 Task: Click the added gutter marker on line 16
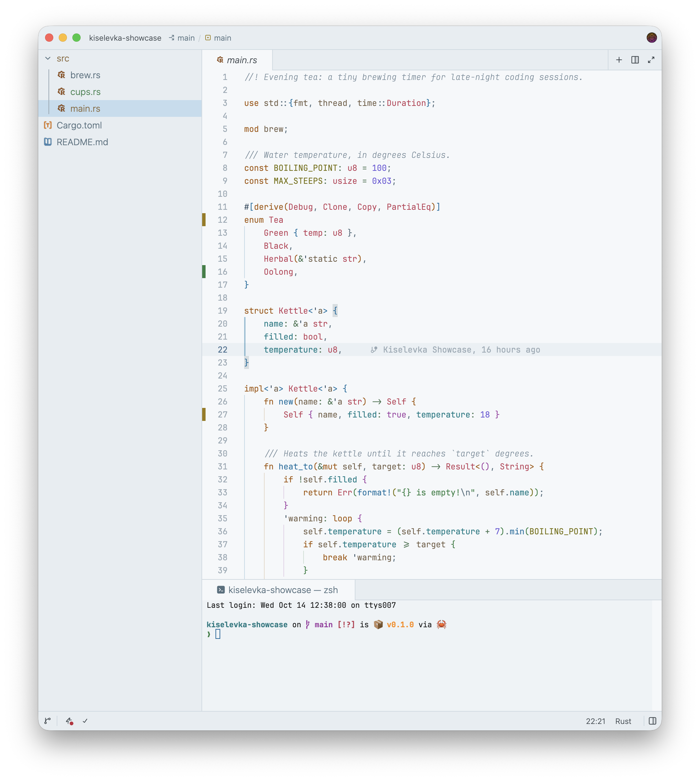[204, 272]
